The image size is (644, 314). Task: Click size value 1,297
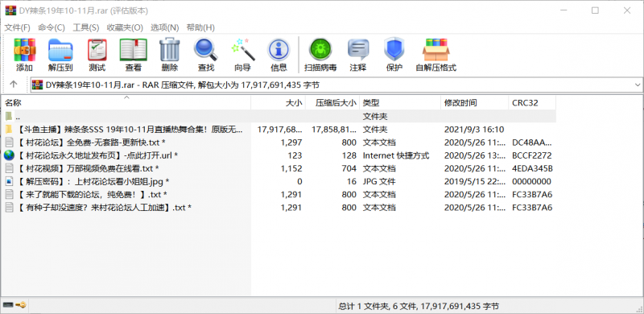291,143
